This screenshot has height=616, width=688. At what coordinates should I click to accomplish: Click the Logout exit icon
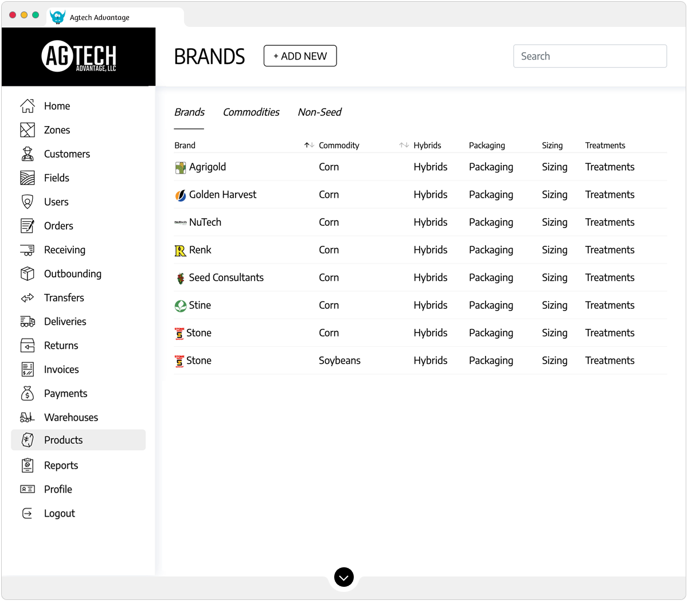[x=28, y=513]
